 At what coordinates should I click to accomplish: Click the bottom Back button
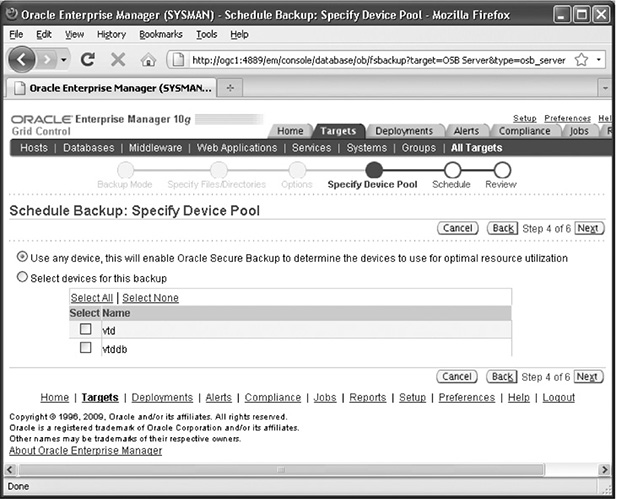pyautogui.click(x=502, y=377)
